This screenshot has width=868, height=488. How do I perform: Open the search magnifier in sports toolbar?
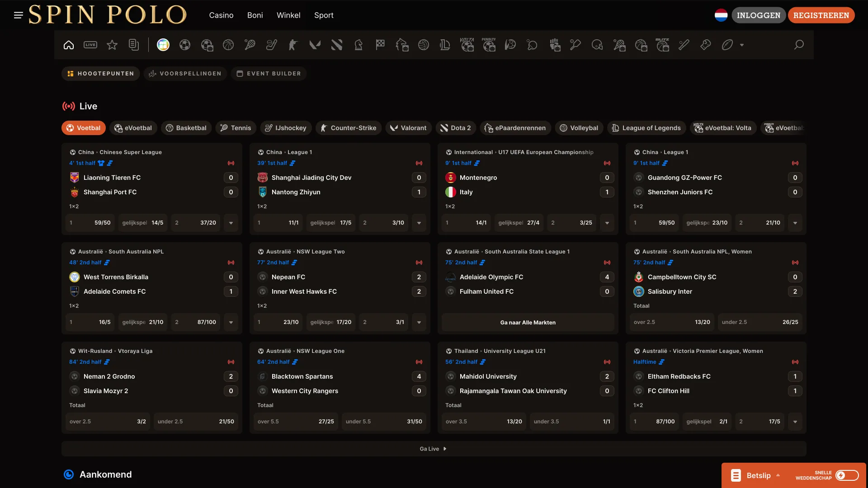click(799, 45)
